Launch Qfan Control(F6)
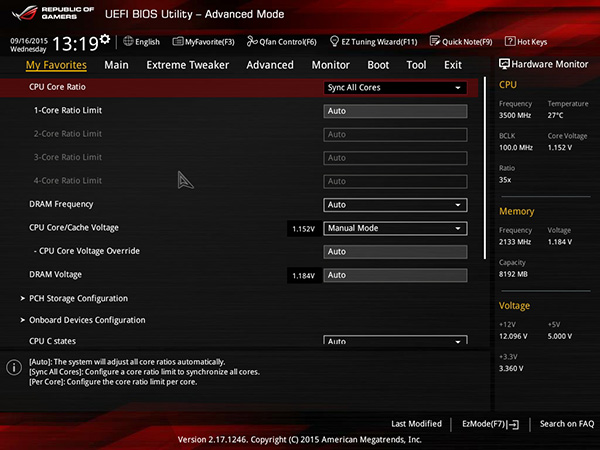Screen dimensions: 600x450 point(282,41)
